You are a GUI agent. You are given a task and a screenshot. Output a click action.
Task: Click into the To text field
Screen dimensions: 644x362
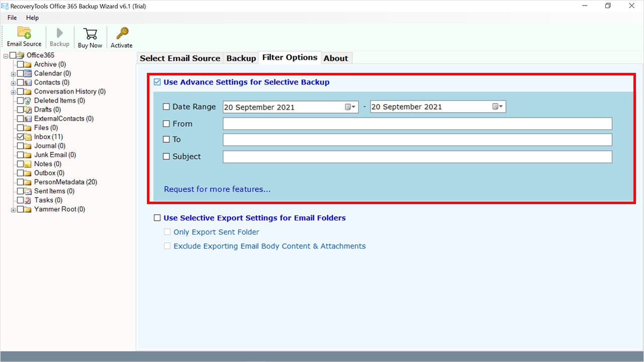click(x=418, y=139)
